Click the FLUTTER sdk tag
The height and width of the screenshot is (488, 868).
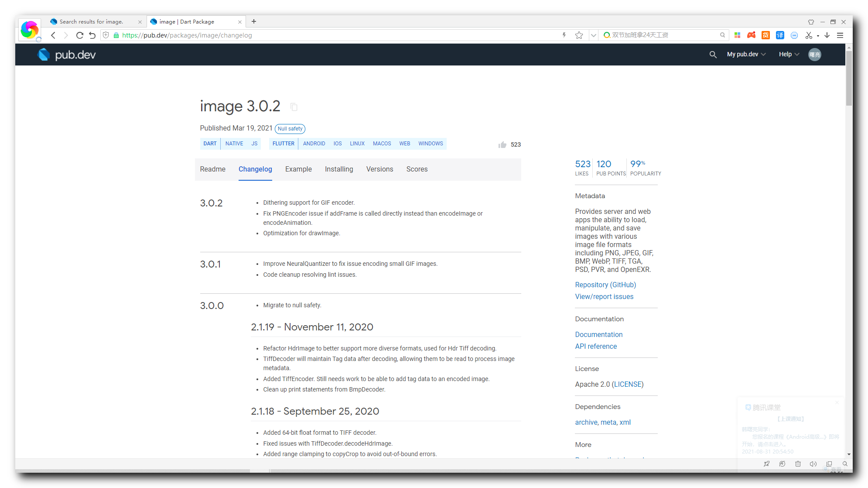click(284, 144)
